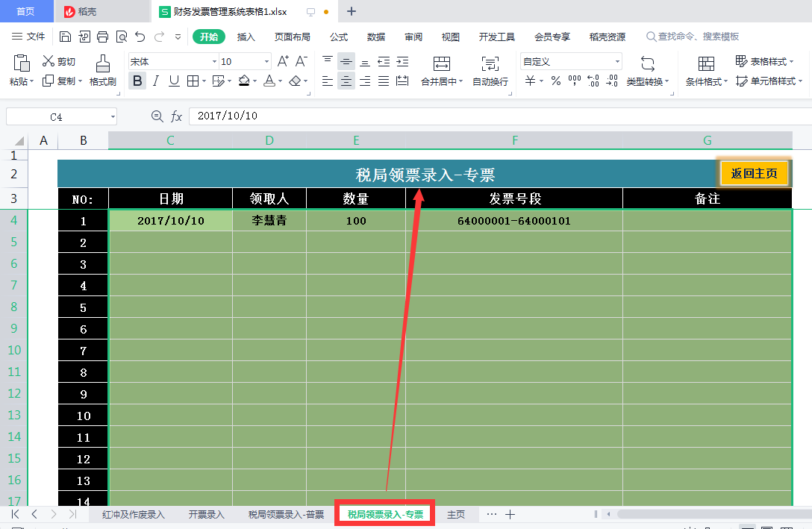Open Conditional Formatting 条件格式
The height and width of the screenshot is (529, 812).
coord(706,70)
